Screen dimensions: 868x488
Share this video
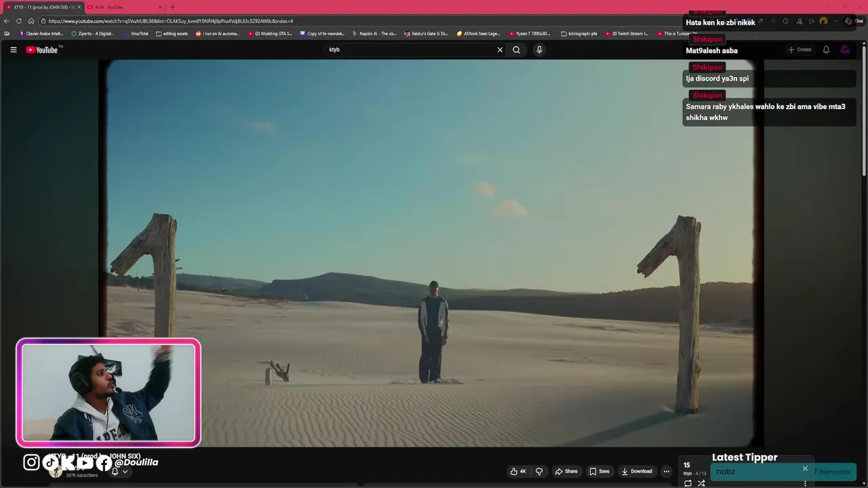566,471
